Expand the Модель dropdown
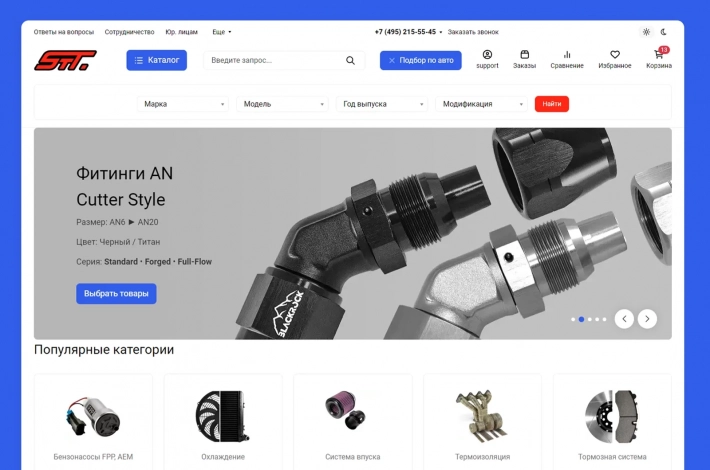 (283, 104)
